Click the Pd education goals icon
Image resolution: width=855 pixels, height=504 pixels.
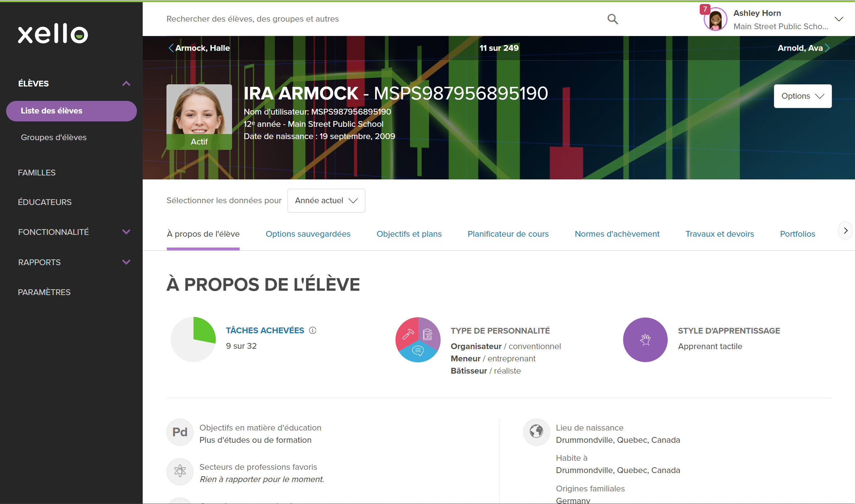pos(179,432)
